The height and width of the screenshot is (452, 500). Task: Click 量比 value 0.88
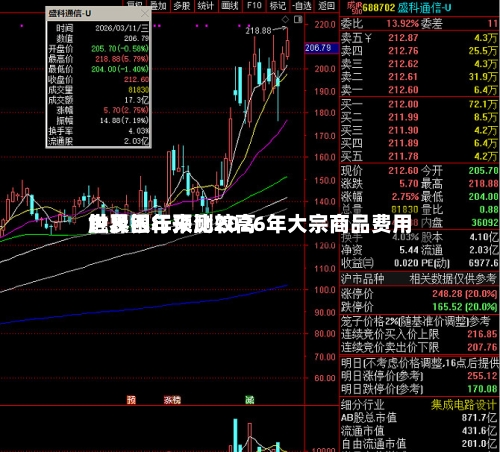(489, 209)
